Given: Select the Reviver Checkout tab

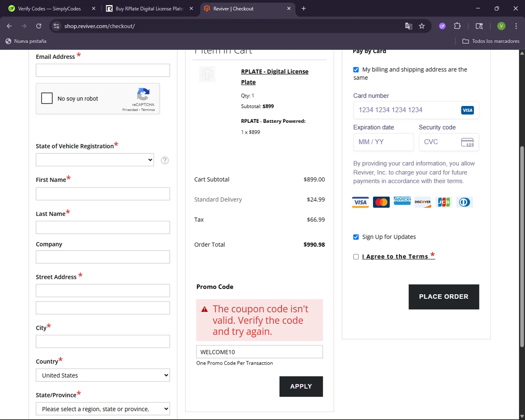Looking at the screenshot, I should pyautogui.click(x=247, y=8).
